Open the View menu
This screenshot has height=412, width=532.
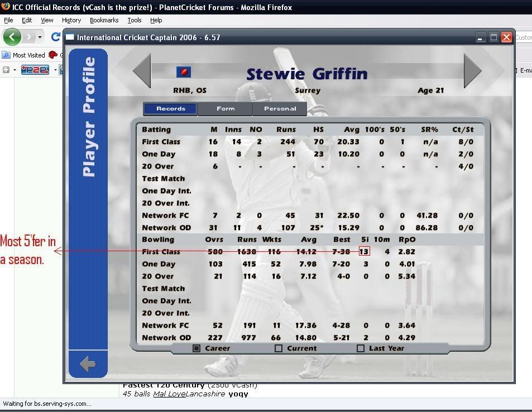(x=47, y=20)
